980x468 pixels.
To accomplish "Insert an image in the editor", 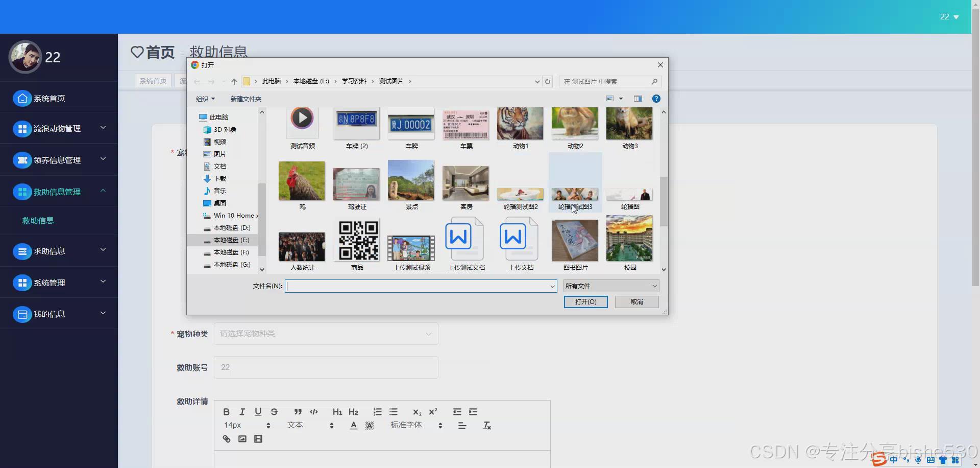I will pyautogui.click(x=242, y=439).
